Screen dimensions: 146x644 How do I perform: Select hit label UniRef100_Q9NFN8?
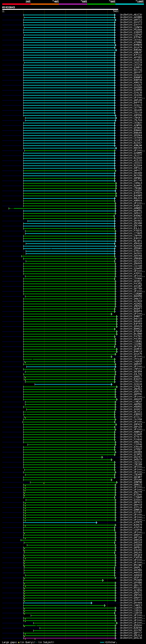(131, 482)
